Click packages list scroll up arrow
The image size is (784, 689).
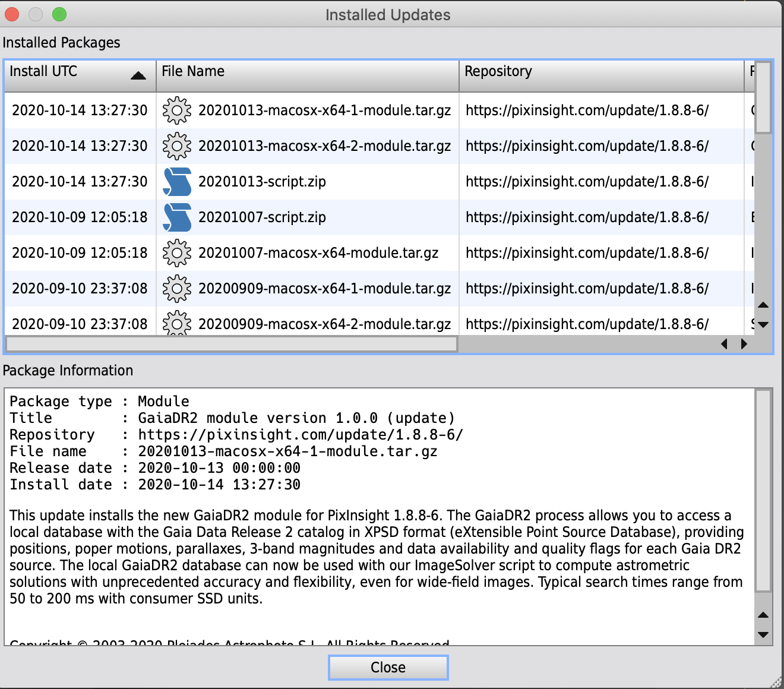pyautogui.click(x=764, y=305)
